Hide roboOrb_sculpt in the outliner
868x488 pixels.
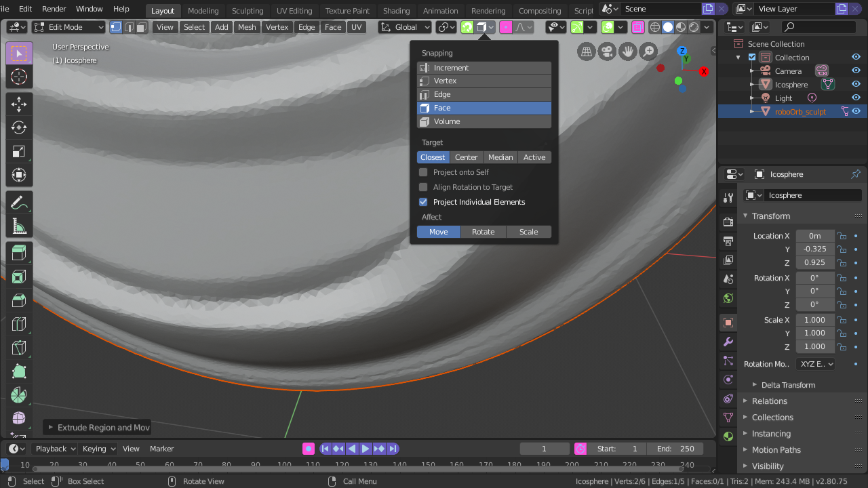[856, 111]
